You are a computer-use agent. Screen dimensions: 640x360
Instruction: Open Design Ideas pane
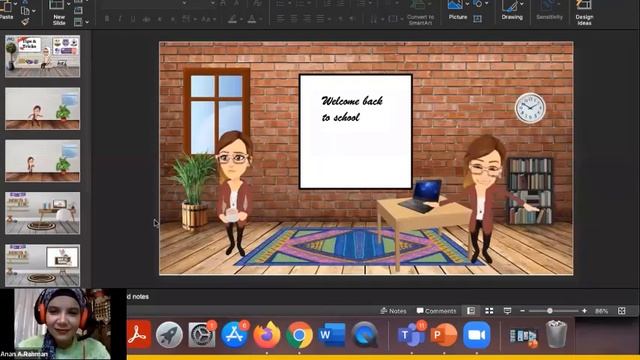coord(584,13)
